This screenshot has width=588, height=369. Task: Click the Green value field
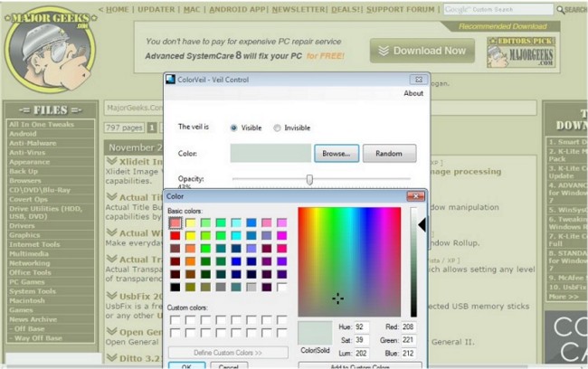(409, 340)
